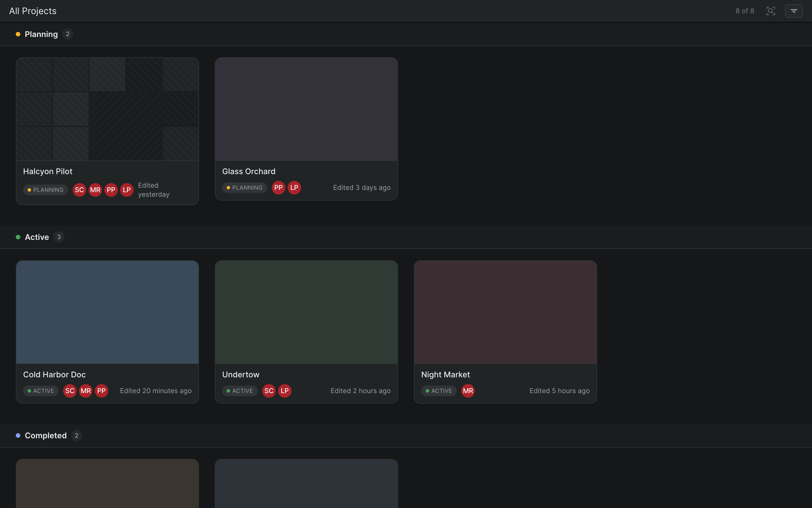The image size is (812, 508).
Task: Click PLANNING badge on Glass Orchard
Action: [x=245, y=187]
